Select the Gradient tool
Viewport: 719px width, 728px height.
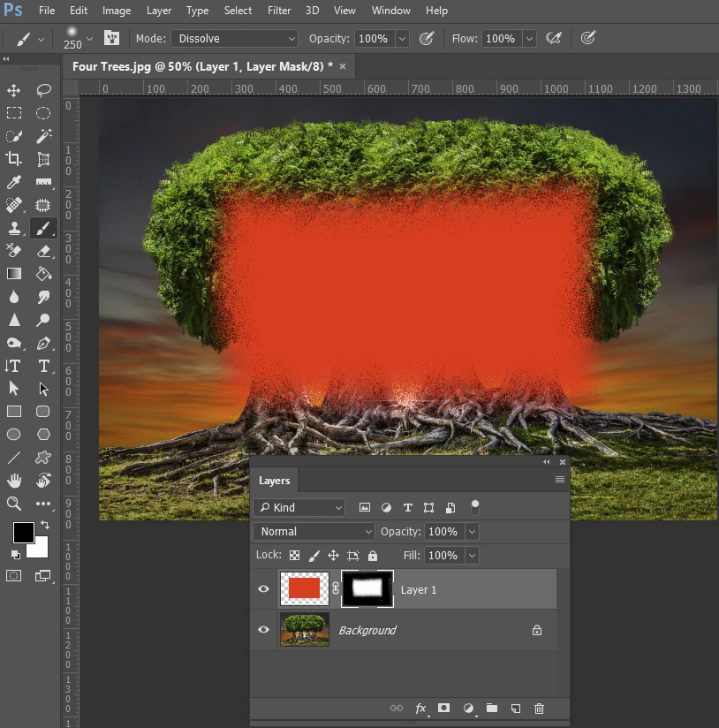tap(14, 274)
